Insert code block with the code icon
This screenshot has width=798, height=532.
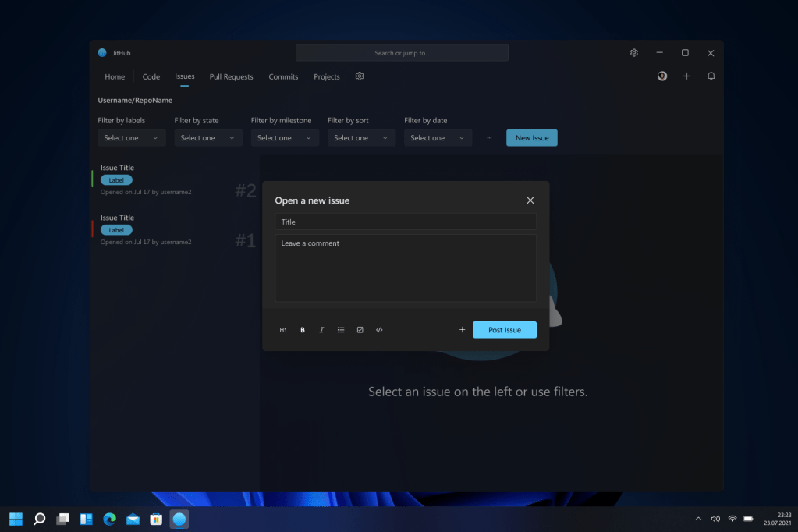pyautogui.click(x=379, y=330)
